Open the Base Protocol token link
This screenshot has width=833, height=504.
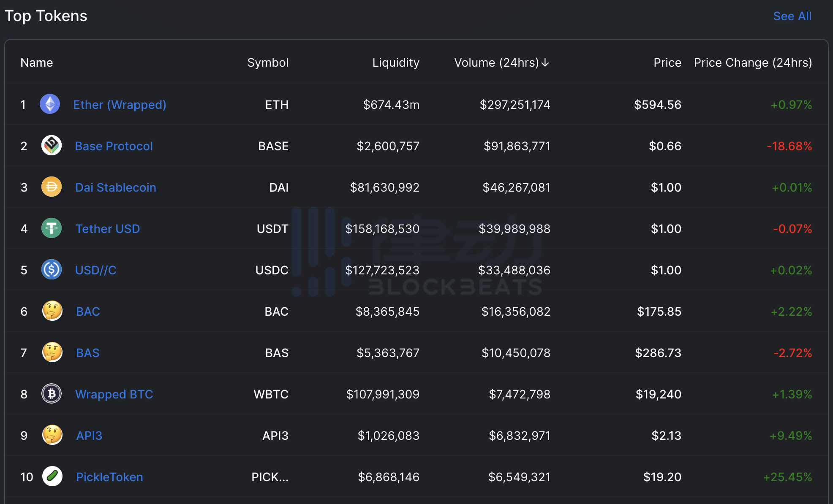(114, 146)
